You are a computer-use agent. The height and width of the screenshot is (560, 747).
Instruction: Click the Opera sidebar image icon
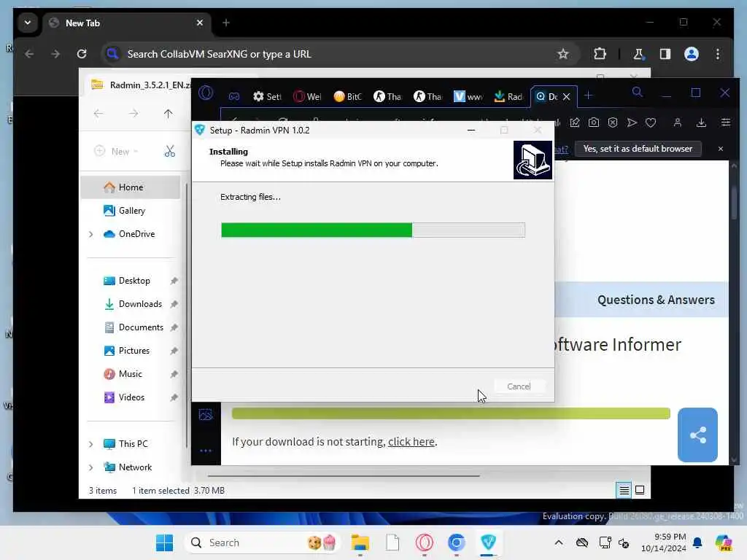click(206, 414)
